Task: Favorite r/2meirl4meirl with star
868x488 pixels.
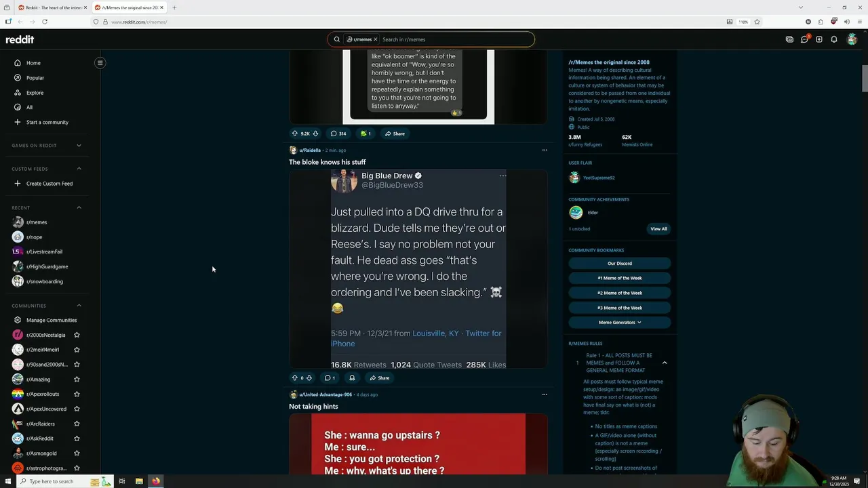Action: 77,350
